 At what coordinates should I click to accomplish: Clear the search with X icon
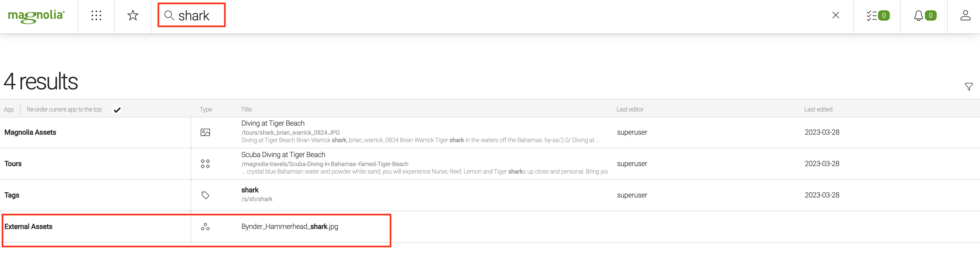point(835,15)
